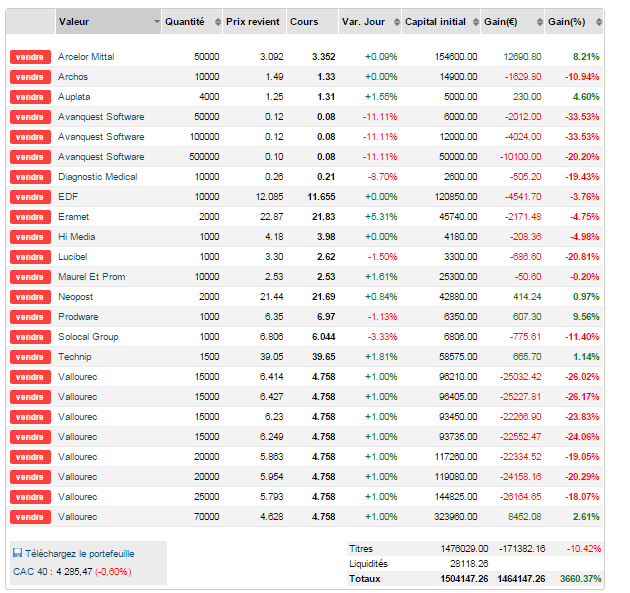Sort by the Valeur column arrow
630x593 pixels.
pos(156,22)
